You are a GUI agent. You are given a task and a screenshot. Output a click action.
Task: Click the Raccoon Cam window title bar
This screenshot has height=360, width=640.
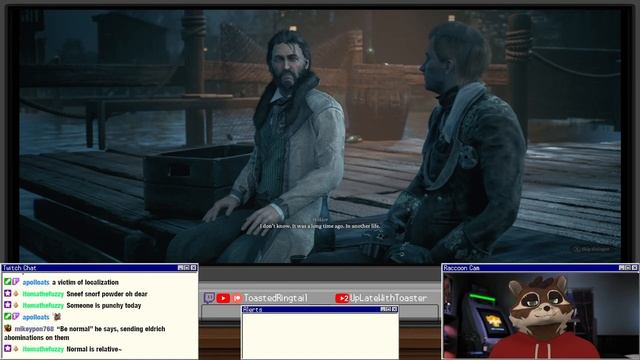point(540,268)
